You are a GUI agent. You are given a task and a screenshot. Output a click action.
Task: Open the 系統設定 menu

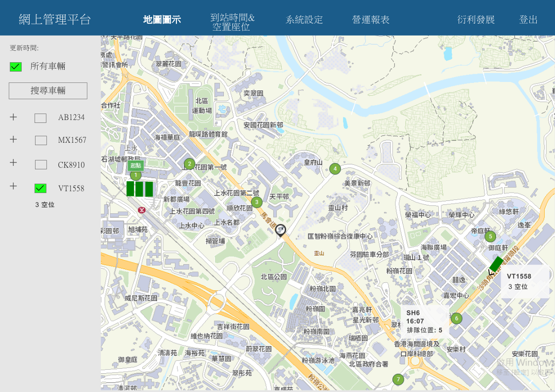(304, 20)
